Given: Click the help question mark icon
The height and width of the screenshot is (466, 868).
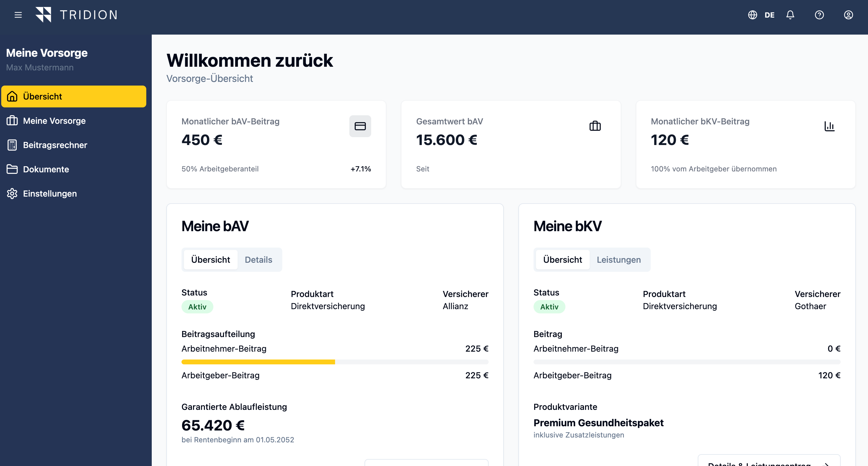Looking at the screenshot, I should 819,15.
